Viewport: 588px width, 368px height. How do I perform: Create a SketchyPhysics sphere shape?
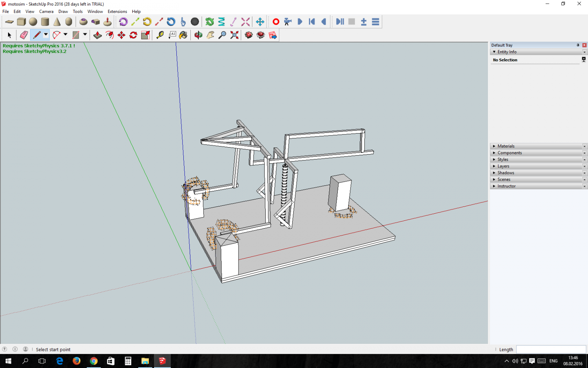click(33, 22)
